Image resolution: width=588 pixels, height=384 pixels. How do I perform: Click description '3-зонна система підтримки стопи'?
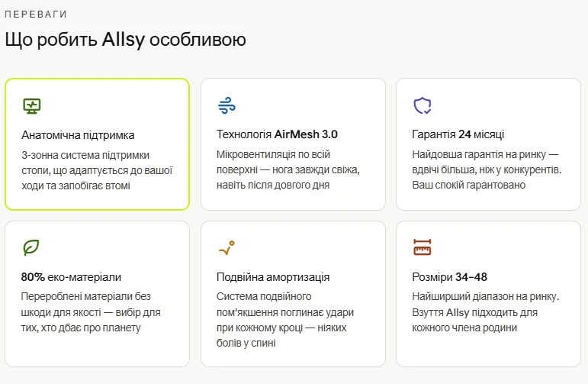97,170
